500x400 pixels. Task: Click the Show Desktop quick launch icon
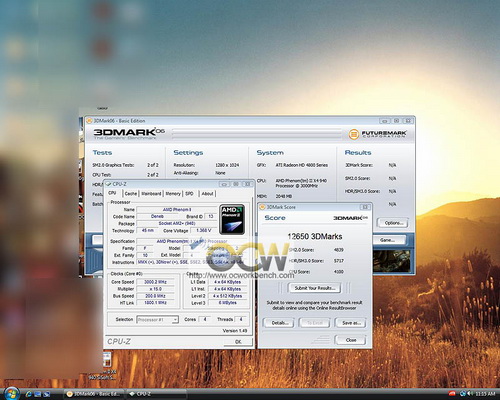(37, 394)
